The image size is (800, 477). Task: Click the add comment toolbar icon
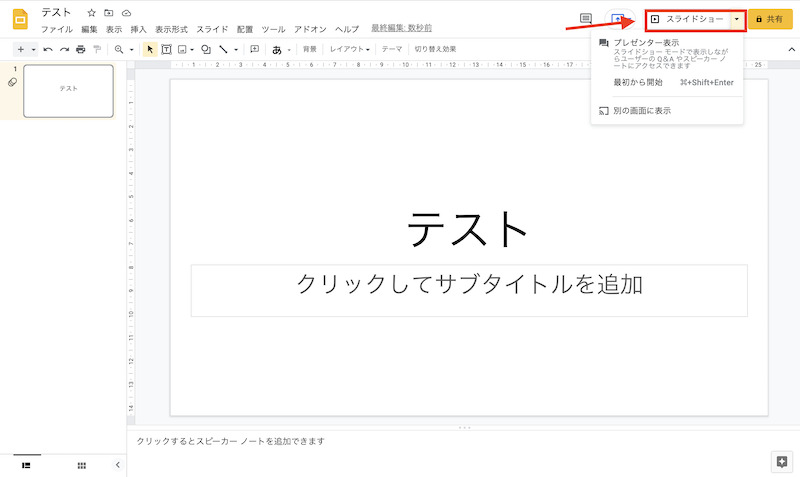click(254, 49)
